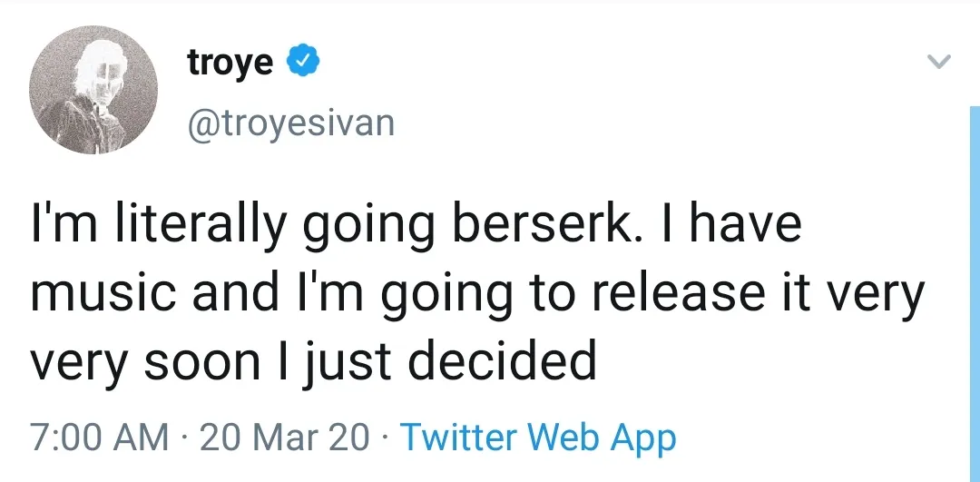The image size is (980, 482).
Task: Open the tweet options chevron menu
Action: pos(938,63)
